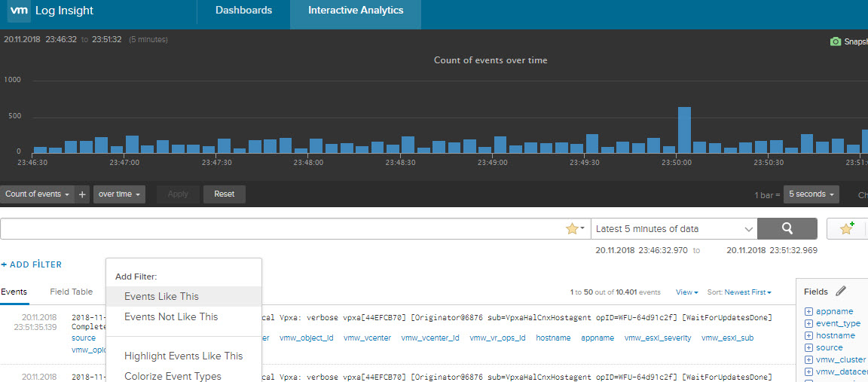Screen dimensions: 868x382
Task: Click the add-to-favorites star with plus
Action: pyautogui.click(x=847, y=228)
